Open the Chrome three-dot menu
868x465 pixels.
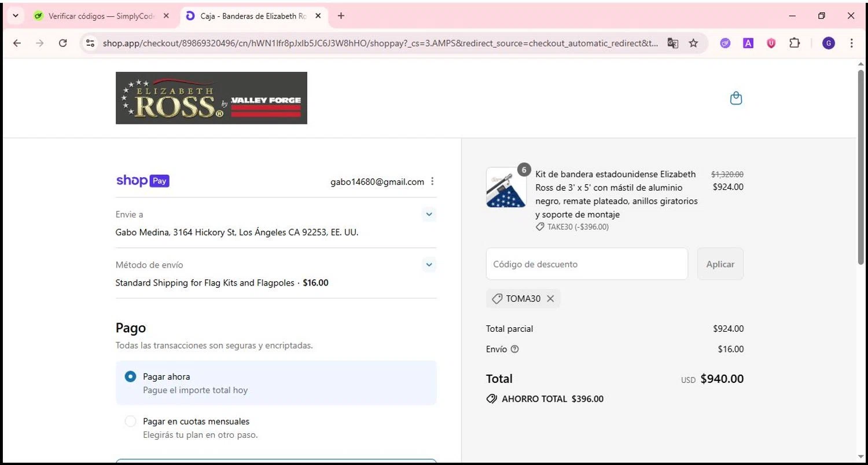point(852,43)
